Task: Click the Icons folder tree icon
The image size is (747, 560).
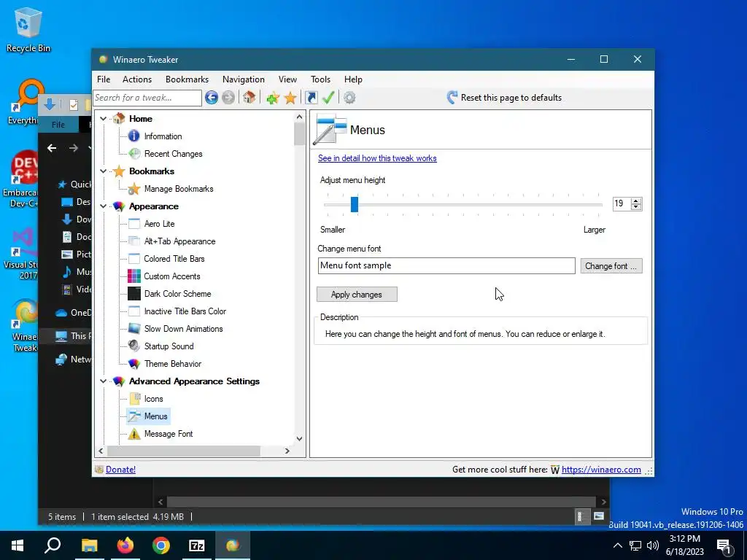Action: tap(134, 399)
